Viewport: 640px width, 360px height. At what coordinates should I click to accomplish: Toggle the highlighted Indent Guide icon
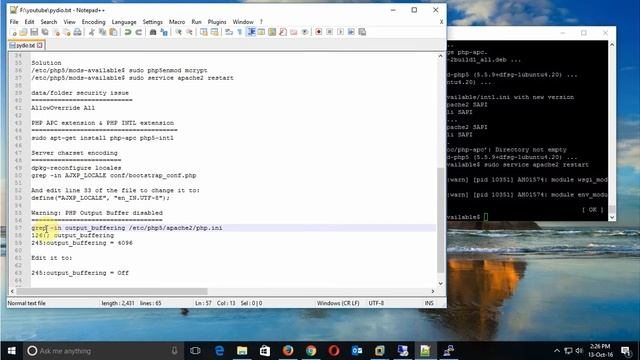[251, 32]
